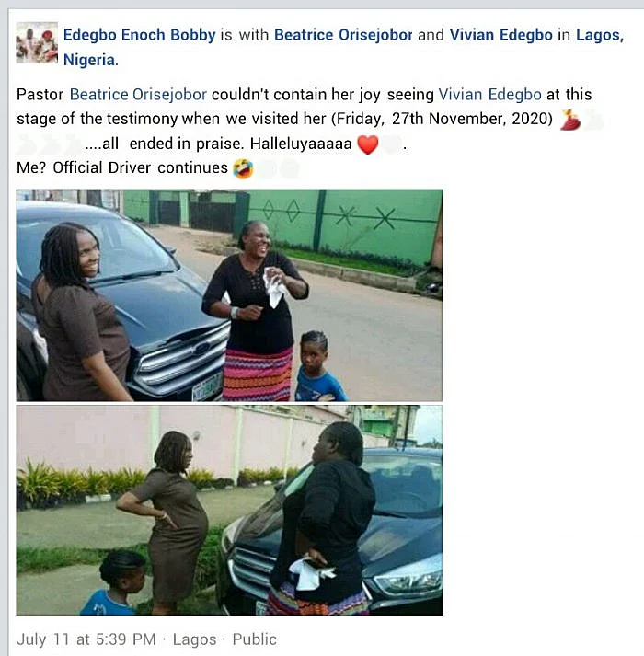Screen dimensions: 644x656
Task: Open Beatrice Orisejobor tagged name in header
Action: tap(343, 35)
